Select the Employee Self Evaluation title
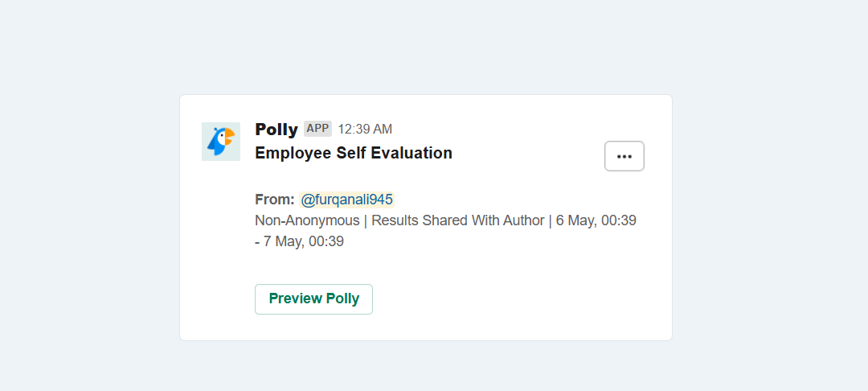 tap(354, 153)
